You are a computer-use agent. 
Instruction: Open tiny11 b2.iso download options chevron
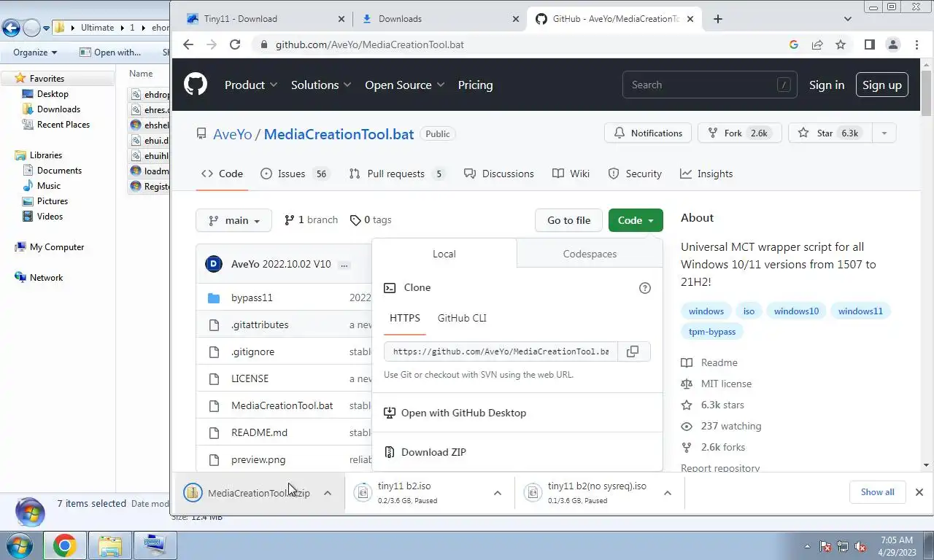click(x=498, y=493)
